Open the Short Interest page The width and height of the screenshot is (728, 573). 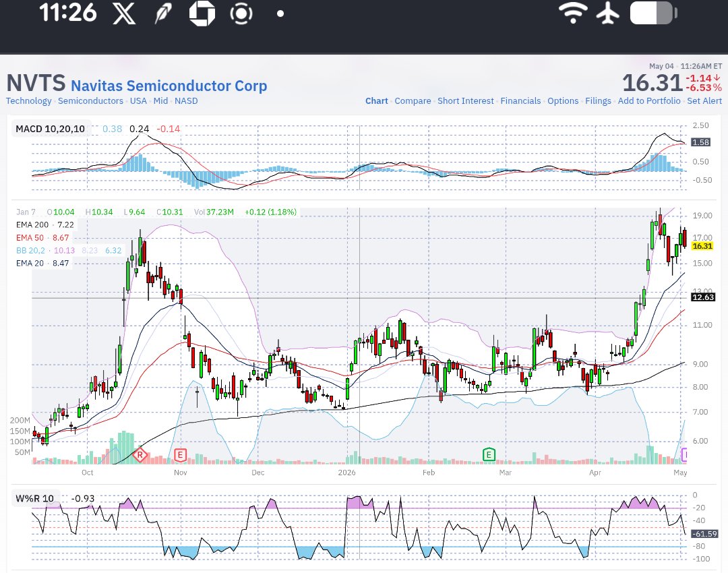(x=466, y=100)
